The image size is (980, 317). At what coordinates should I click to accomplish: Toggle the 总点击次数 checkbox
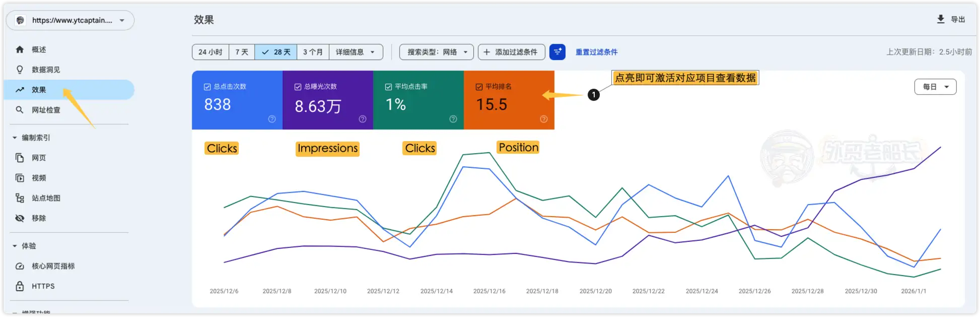pyautogui.click(x=207, y=87)
